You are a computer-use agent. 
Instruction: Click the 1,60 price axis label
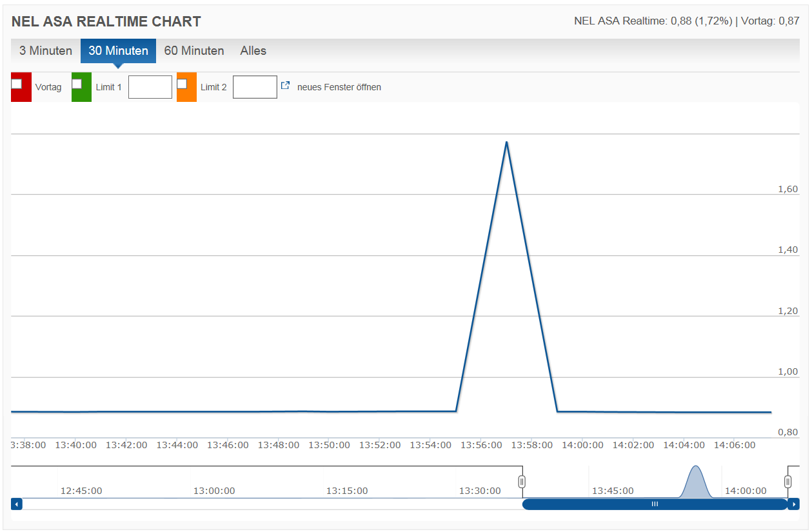click(x=787, y=189)
